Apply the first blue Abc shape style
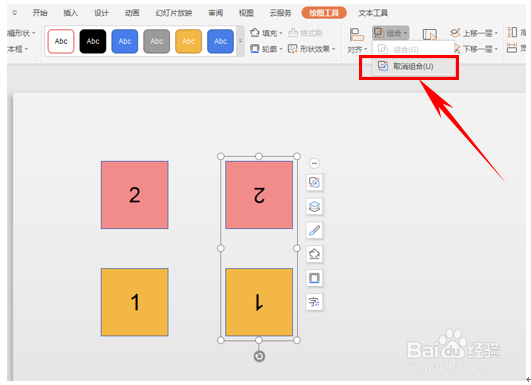 pyautogui.click(x=125, y=41)
